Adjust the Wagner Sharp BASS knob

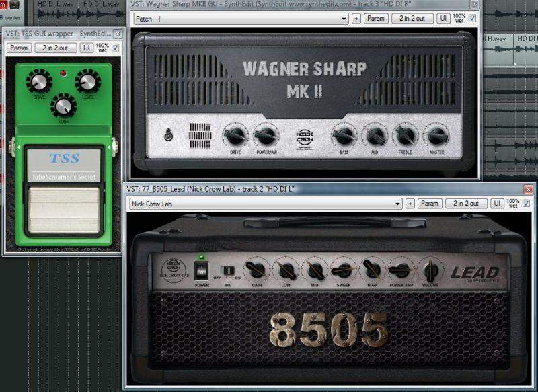[x=344, y=135]
